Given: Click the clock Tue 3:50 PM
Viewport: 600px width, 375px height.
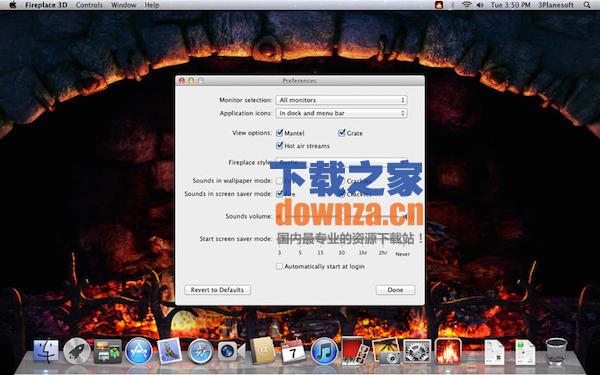Looking at the screenshot, I should 510,5.
